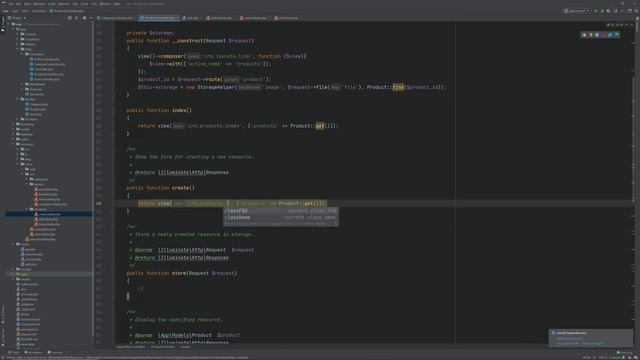Click the Run with Coverage icon

(x=609, y=11)
